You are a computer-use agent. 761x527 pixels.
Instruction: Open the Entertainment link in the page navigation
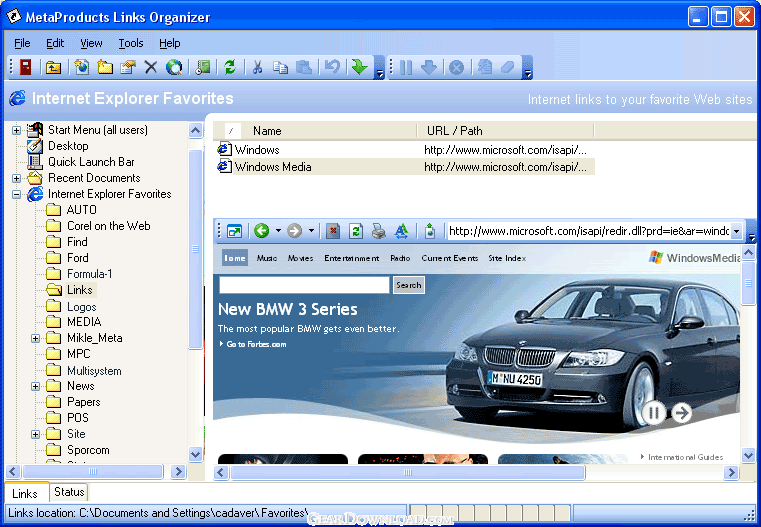(x=352, y=258)
